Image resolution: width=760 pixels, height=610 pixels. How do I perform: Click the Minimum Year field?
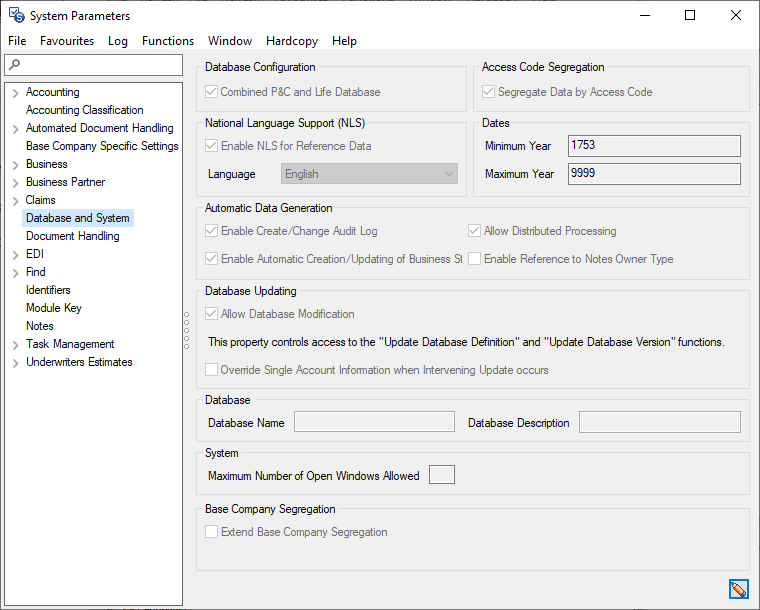(x=653, y=146)
